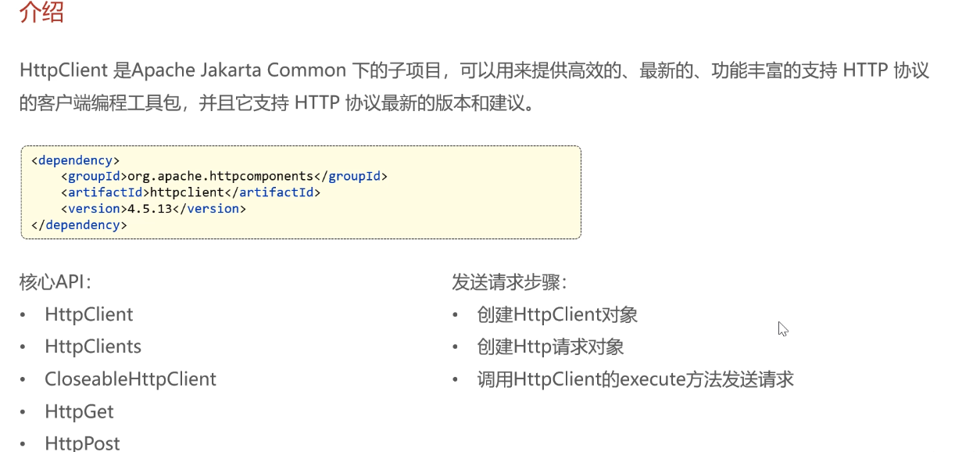Select the HttpClients bullet item

tap(93, 346)
